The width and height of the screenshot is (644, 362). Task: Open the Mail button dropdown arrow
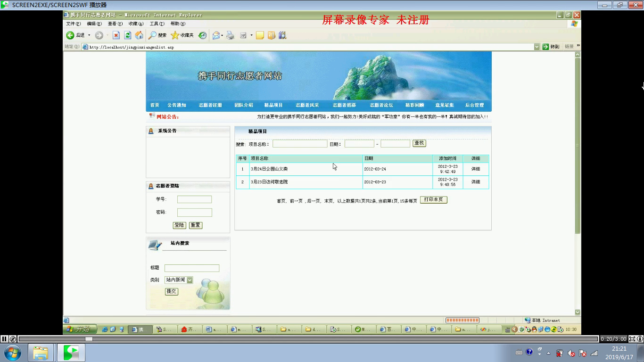pyautogui.click(x=222, y=35)
